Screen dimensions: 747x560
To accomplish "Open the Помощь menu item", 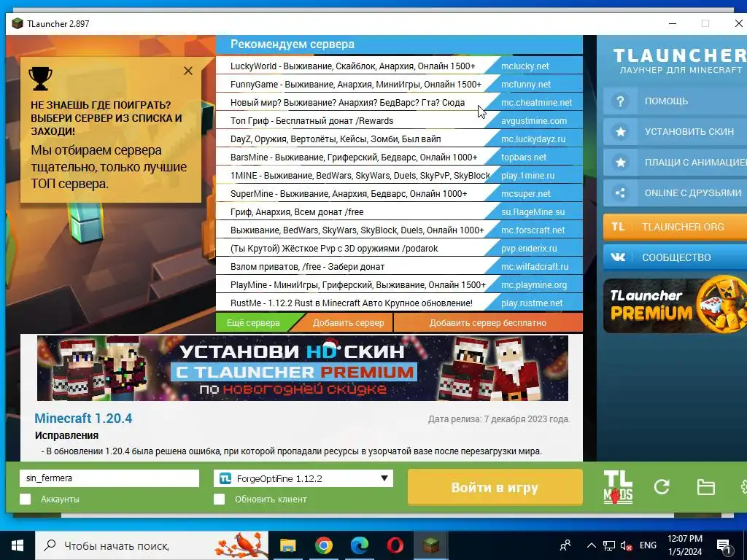I will point(675,101).
